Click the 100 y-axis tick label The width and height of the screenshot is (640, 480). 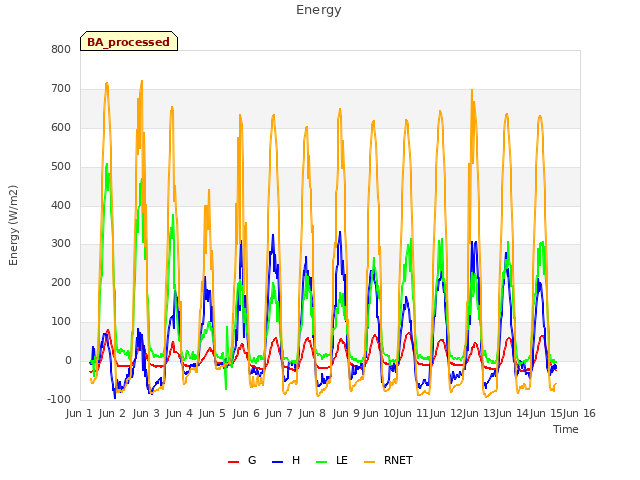pyautogui.click(x=61, y=322)
